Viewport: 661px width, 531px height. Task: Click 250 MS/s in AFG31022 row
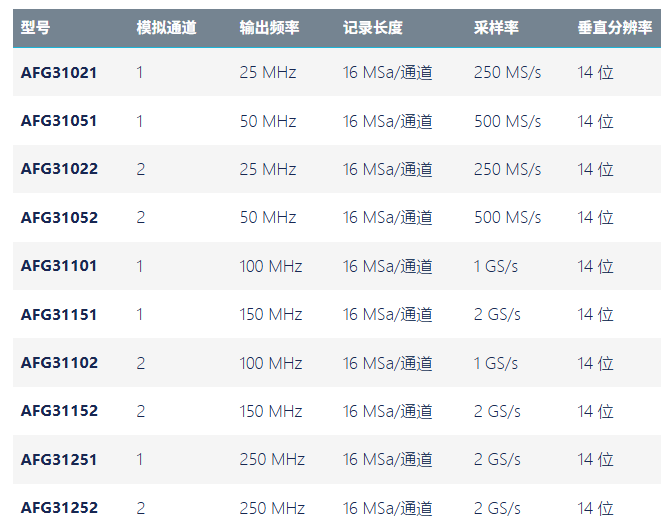508,169
